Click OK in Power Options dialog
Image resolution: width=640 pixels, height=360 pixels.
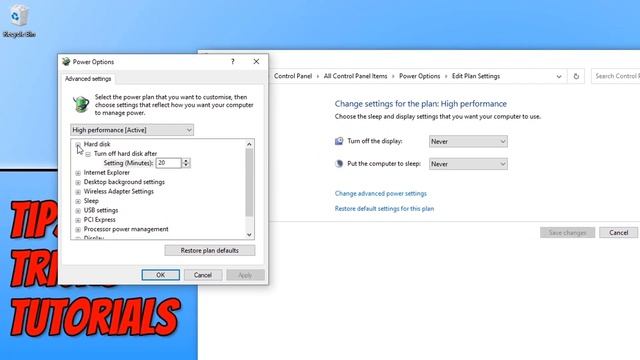click(160, 275)
